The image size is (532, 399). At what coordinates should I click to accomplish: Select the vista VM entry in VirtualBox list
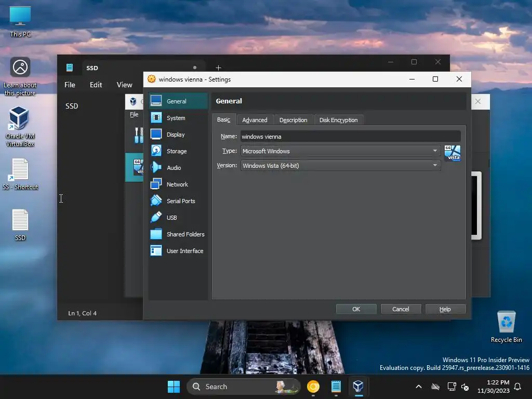point(135,167)
